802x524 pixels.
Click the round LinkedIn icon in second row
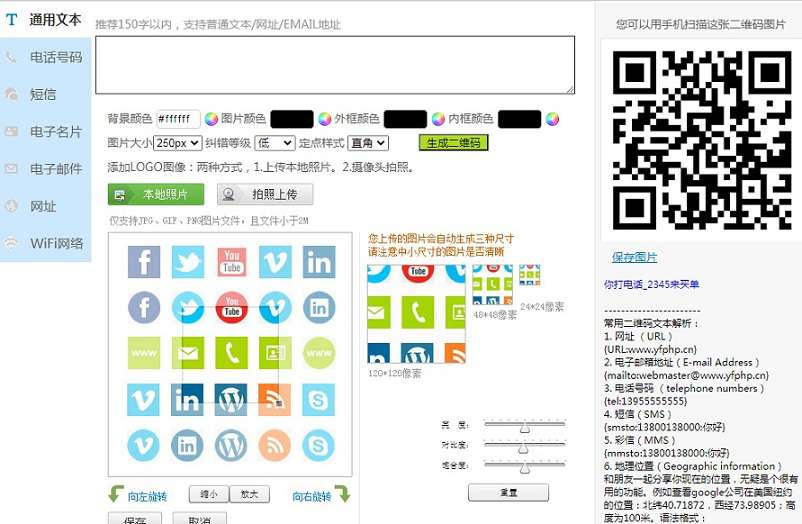tap(319, 308)
